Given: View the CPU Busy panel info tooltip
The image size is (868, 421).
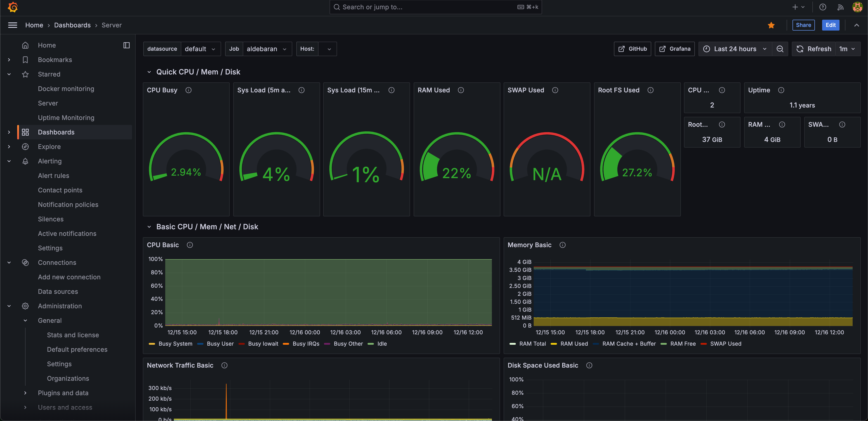Looking at the screenshot, I should click(189, 90).
